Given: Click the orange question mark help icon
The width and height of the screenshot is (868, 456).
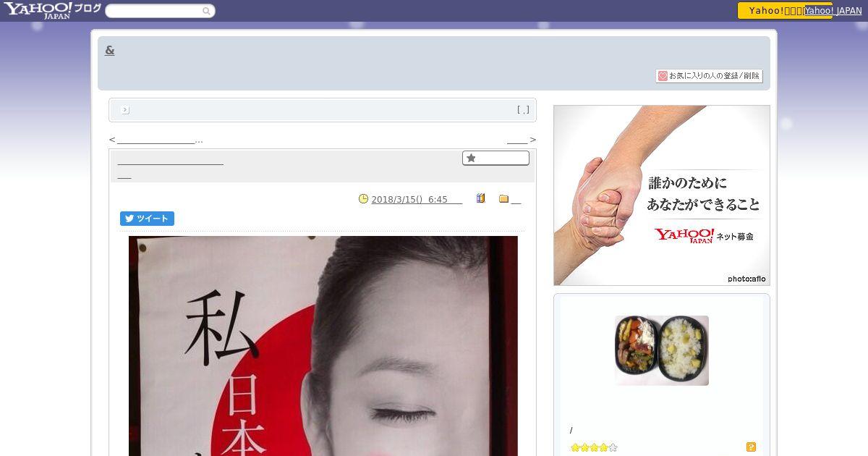Looking at the screenshot, I should [751, 447].
